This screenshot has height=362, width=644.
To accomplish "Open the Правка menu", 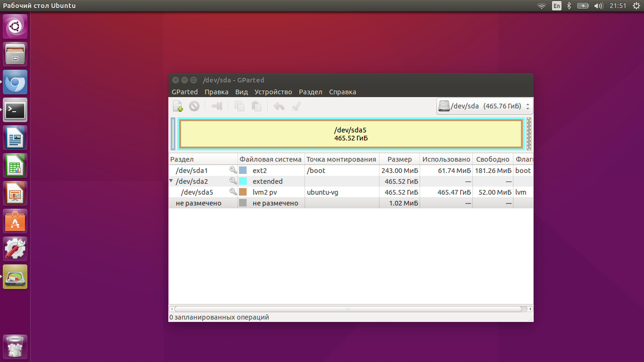I will tap(216, 92).
